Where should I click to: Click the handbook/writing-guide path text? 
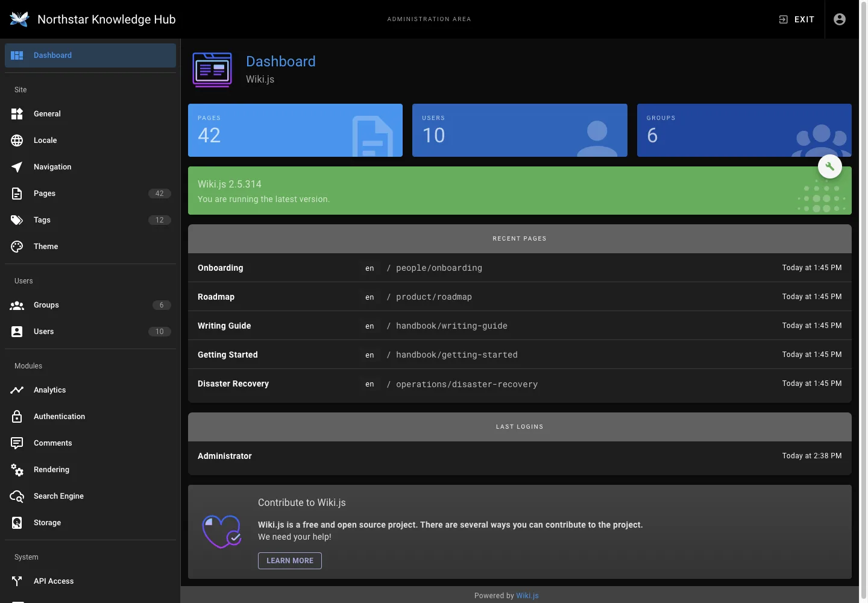(451, 326)
